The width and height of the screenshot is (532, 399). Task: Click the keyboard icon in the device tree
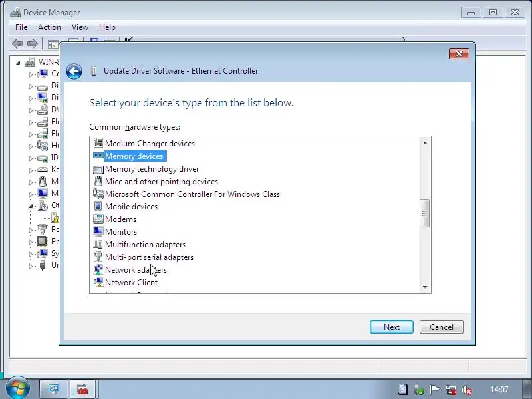[x=43, y=170]
